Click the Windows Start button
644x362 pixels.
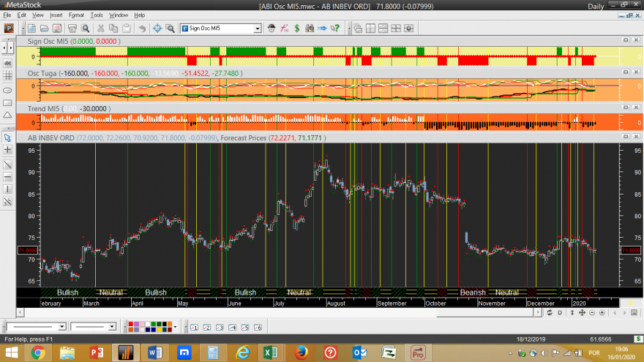tap(12, 352)
